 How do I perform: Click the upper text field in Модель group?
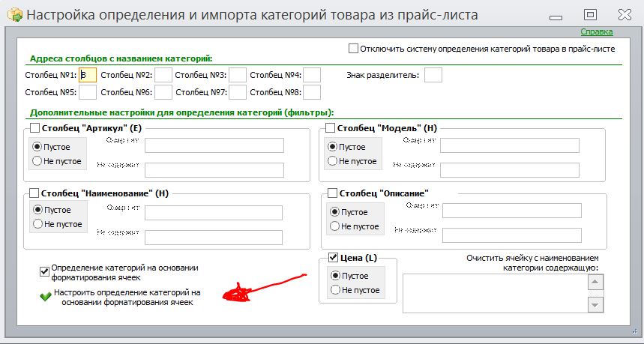pos(510,145)
